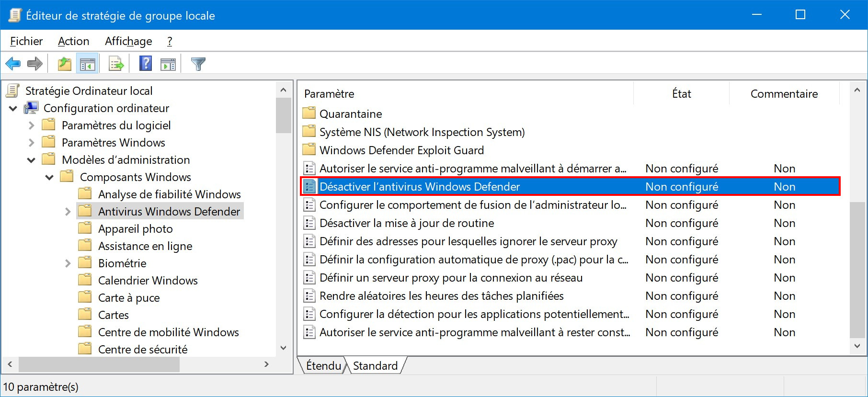This screenshot has width=868, height=397.
Task: Toggle the action pane toolbar icon
Action: coord(168,64)
